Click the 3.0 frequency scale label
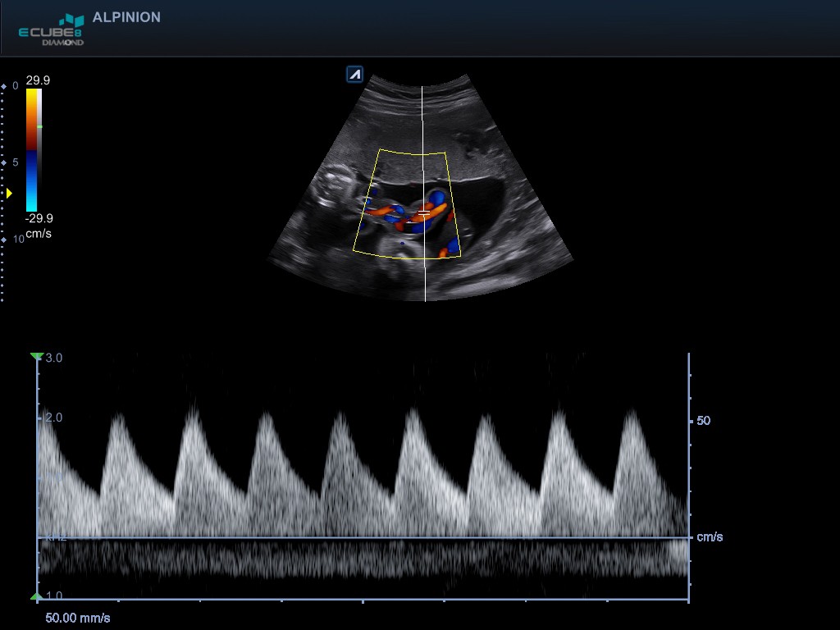 click(53, 358)
